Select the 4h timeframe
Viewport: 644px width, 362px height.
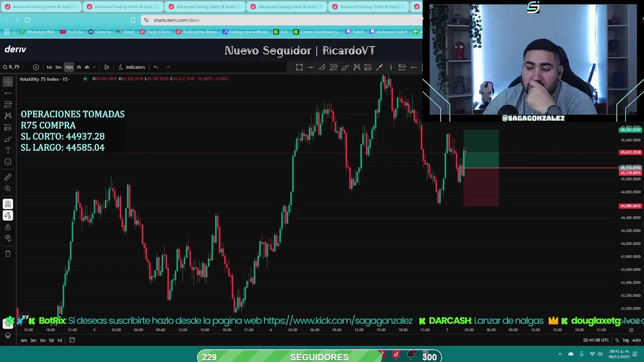(x=87, y=67)
